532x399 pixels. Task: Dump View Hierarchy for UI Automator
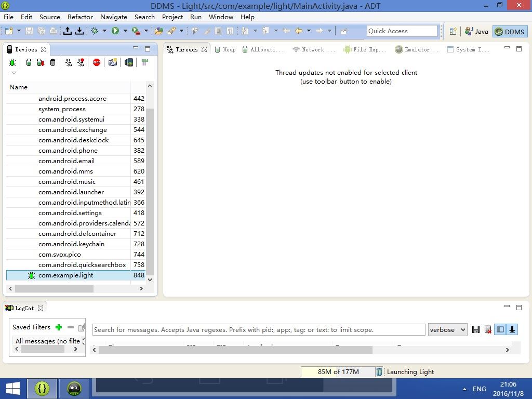[x=129, y=62]
